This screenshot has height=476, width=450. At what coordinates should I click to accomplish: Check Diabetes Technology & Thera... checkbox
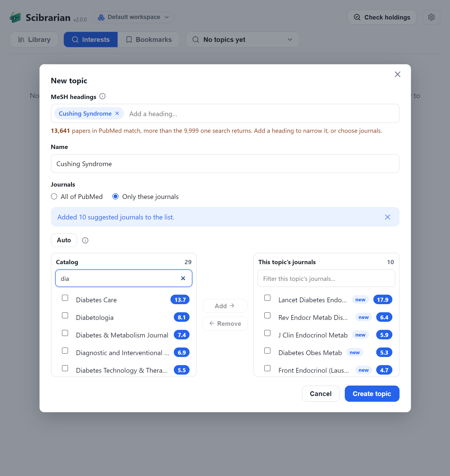(x=65, y=368)
